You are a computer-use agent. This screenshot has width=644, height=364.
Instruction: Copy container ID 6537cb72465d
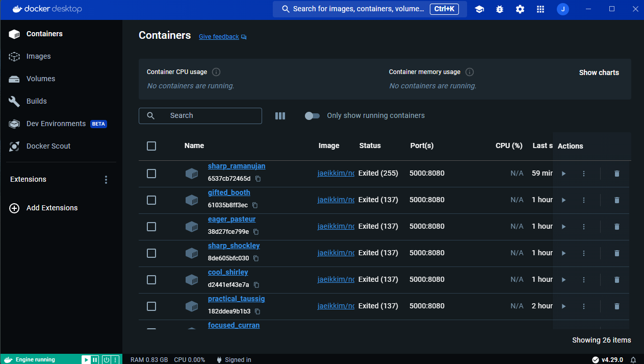(x=258, y=179)
